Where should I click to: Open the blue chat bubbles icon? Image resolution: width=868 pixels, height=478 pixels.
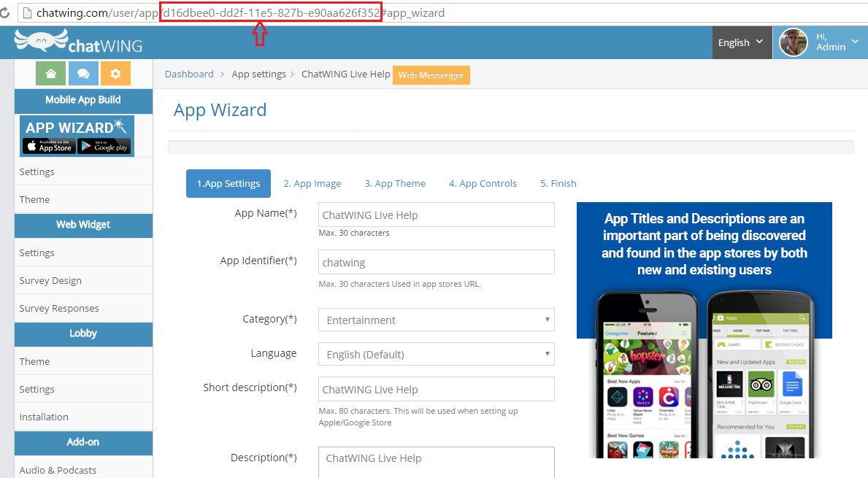tap(84, 74)
